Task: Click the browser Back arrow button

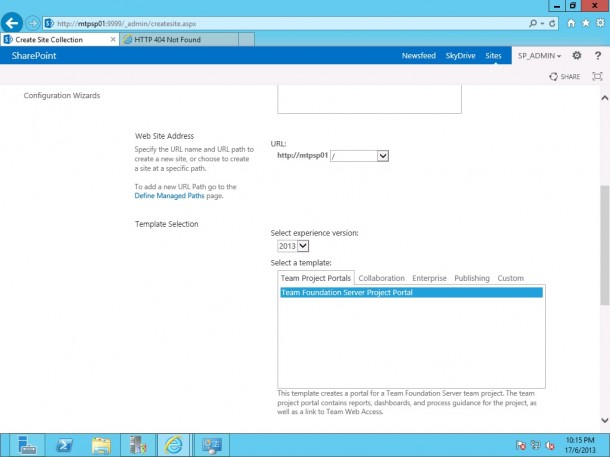Action: point(12,23)
